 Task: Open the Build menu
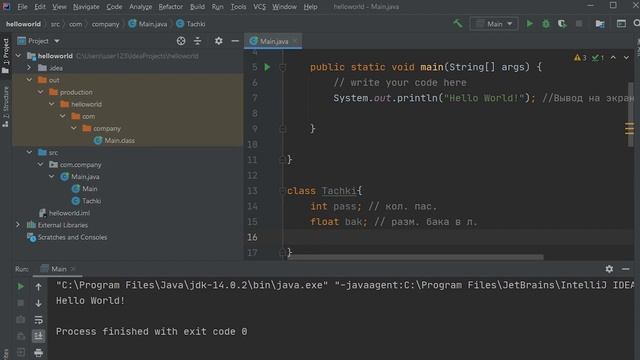198,7
